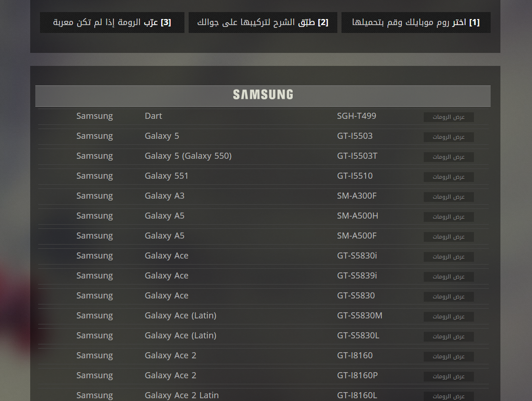
Task: Click step 3 Arabize the ROM box
Action: tap(112, 22)
